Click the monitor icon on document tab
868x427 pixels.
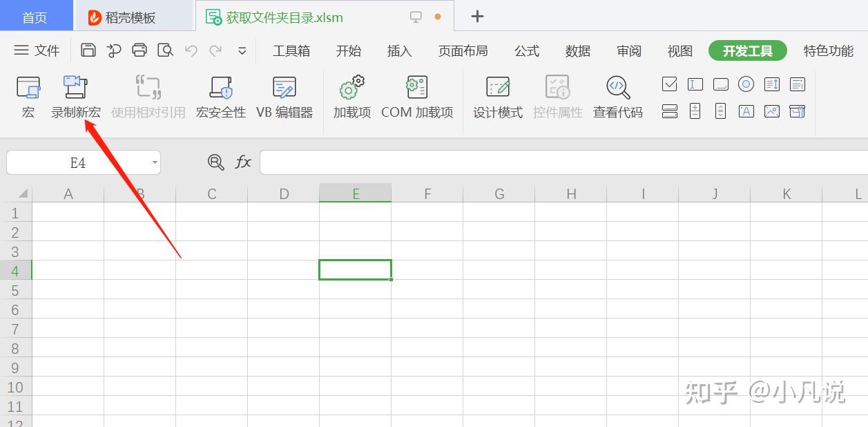coord(416,17)
